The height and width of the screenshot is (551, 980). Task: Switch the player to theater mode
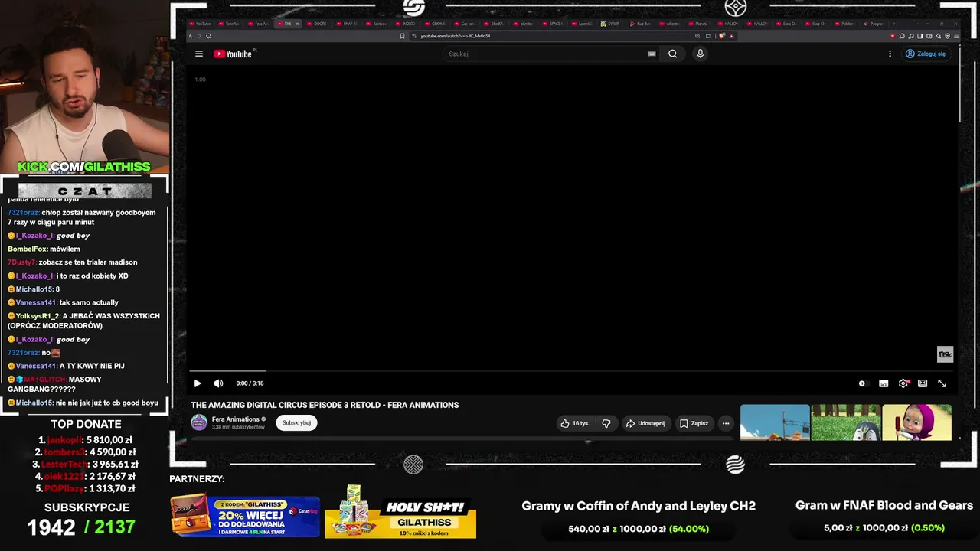[x=923, y=383]
